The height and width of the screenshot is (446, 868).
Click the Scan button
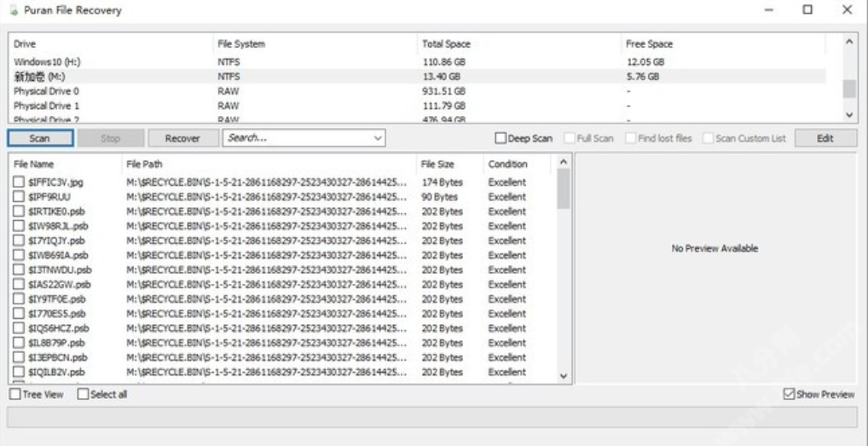tap(40, 138)
